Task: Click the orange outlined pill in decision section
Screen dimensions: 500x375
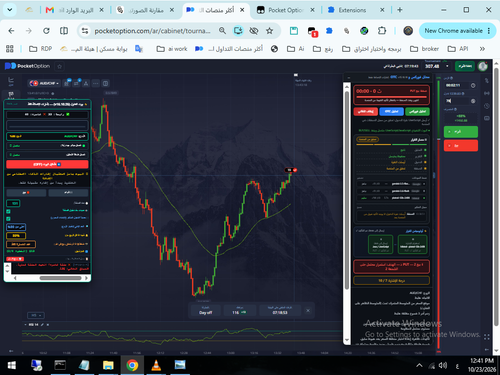Action: pos(367,139)
